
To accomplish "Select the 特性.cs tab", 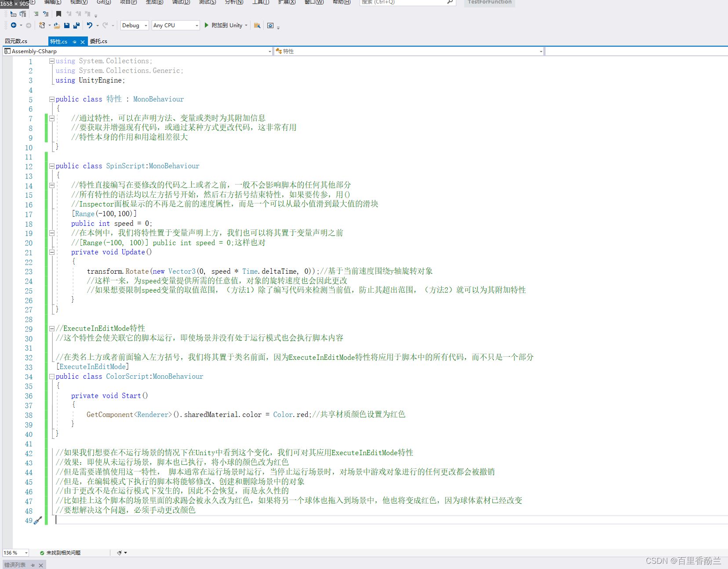I will point(59,42).
